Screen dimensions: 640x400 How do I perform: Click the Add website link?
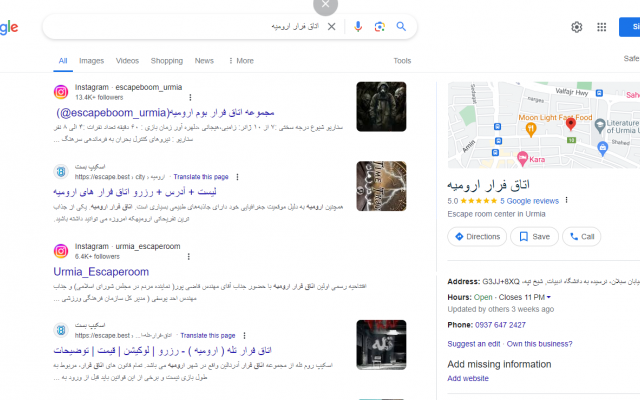click(468, 378)
